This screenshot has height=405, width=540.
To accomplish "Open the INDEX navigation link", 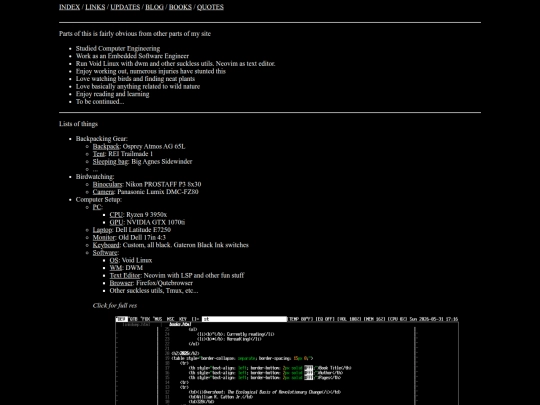I will coord(69,7).
